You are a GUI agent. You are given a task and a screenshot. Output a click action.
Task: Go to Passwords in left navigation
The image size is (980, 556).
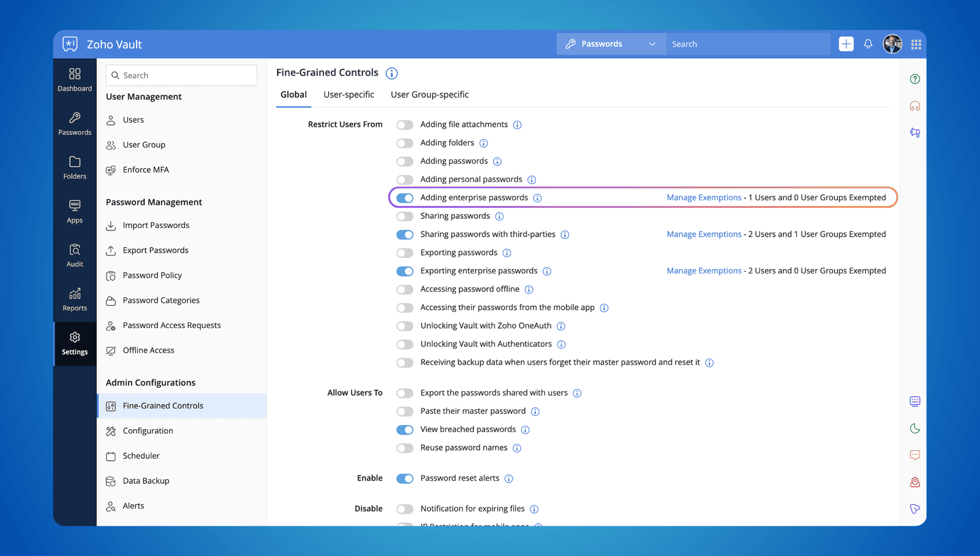(75, 124)
